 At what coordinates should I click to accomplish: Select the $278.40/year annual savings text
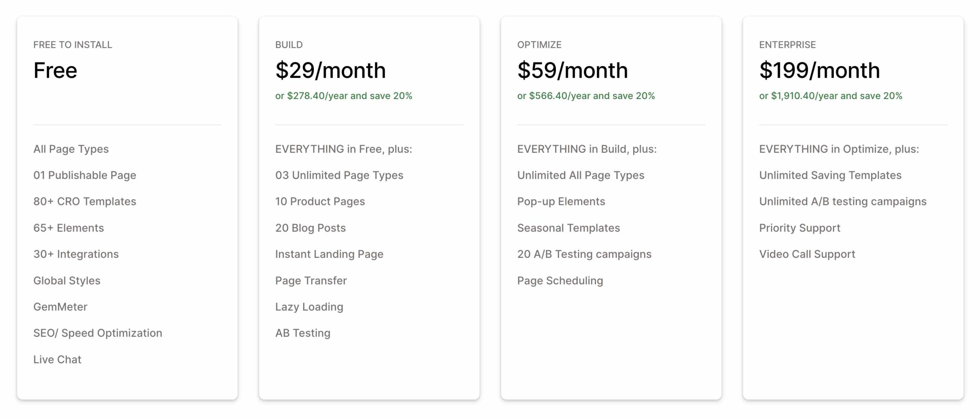[x=343, y=96]
